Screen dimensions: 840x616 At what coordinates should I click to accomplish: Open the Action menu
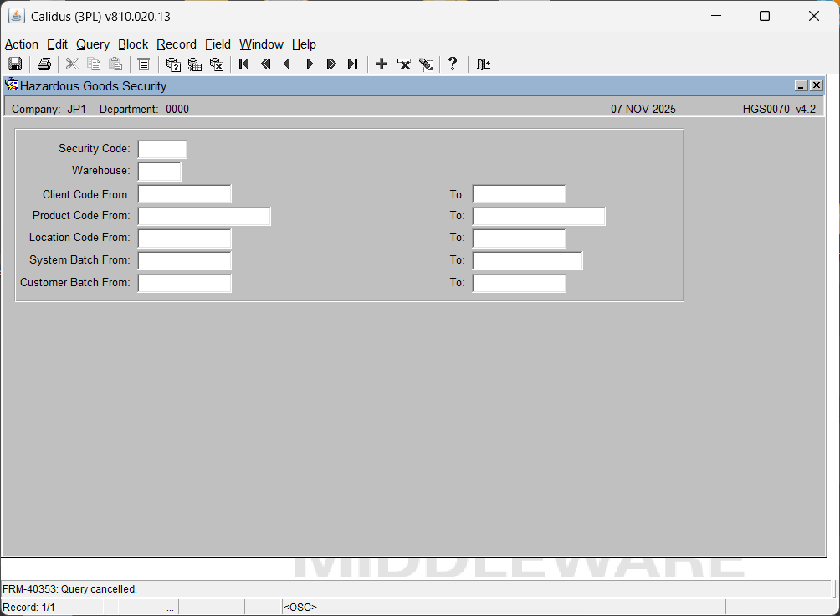tap(22, 44)
